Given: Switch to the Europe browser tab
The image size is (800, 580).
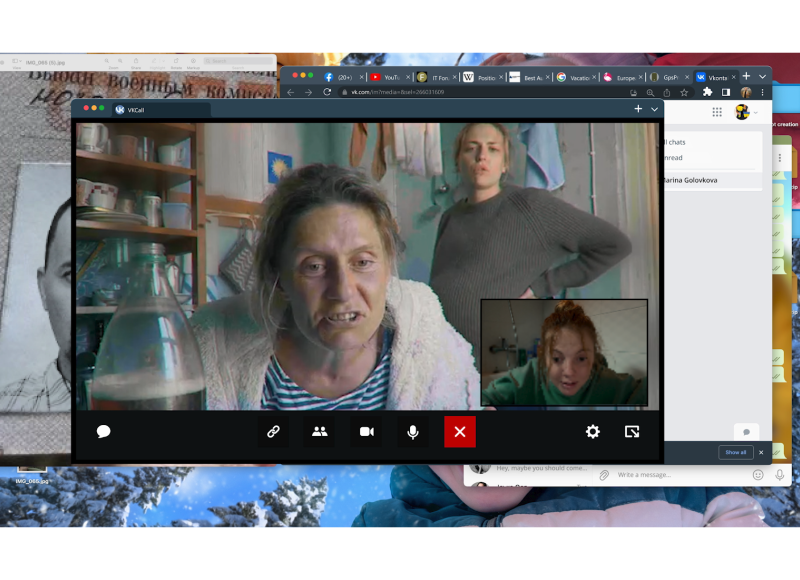Looking at the screenshot, I should tap(622, 78).
